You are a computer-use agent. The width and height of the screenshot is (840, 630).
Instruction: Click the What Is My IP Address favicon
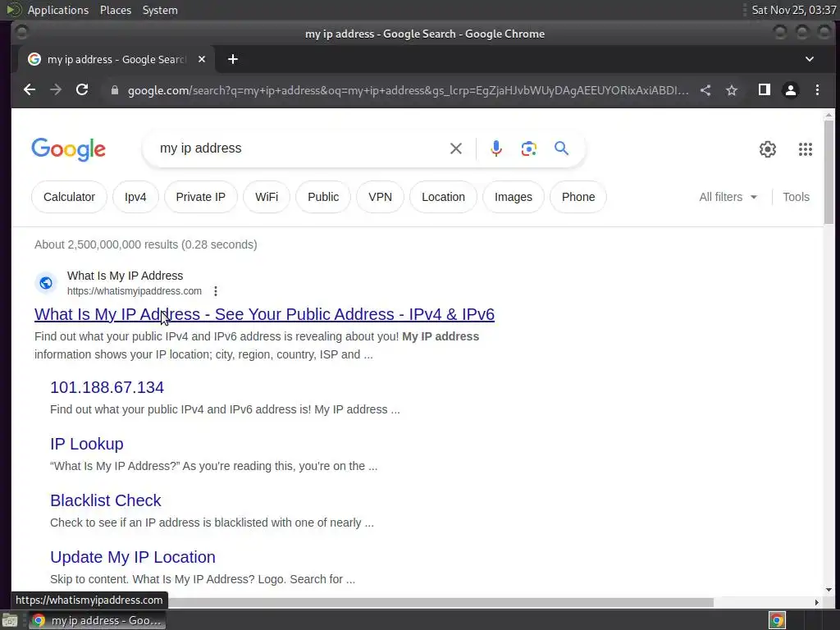[x=46, y=283]
